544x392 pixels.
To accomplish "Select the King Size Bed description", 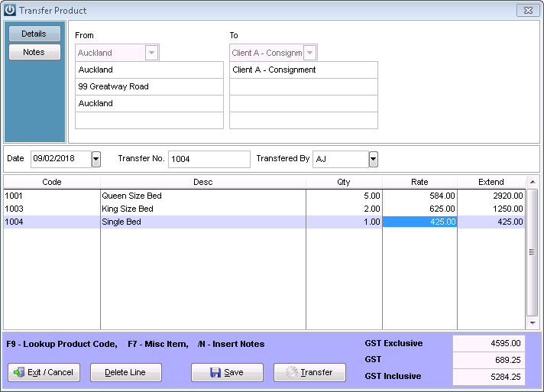I will click(x=203, y=209).
